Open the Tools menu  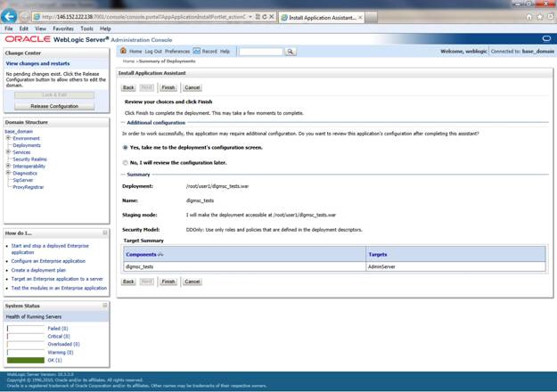(86, 29)
